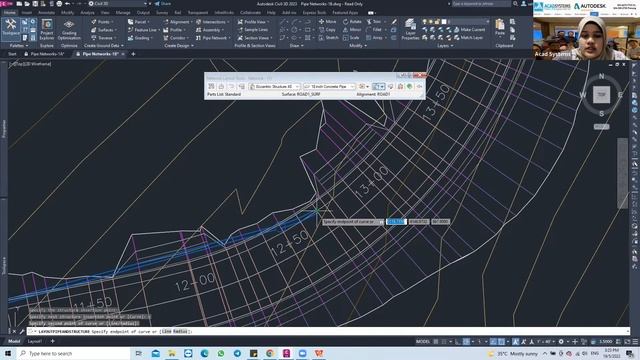Open the Layer Properties manager

[410, 29]
